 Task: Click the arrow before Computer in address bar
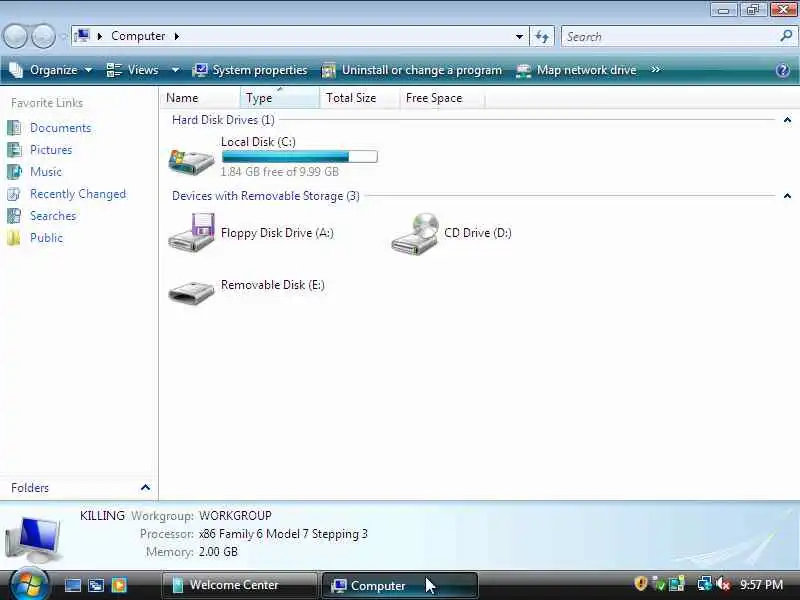[x=99, y=36]
